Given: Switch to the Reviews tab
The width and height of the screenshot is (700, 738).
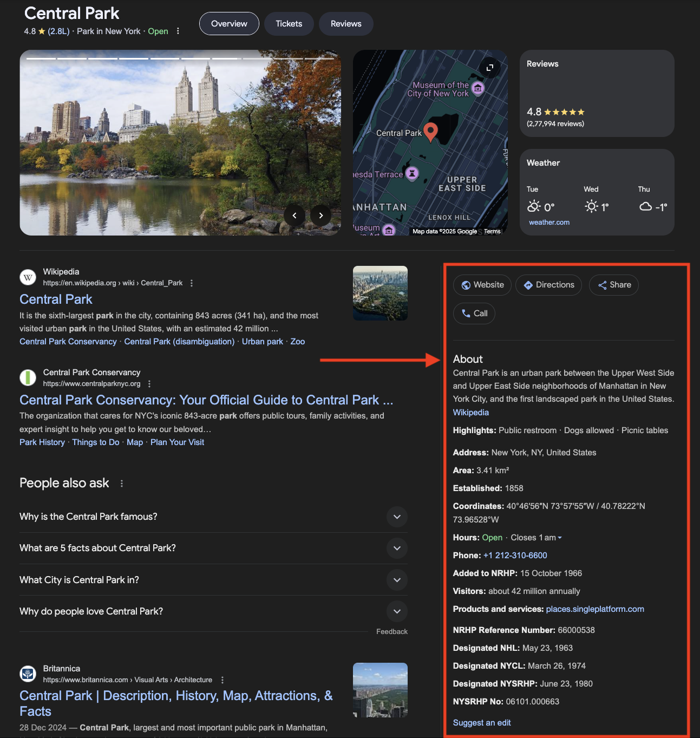Looking at the screenshot, I should (346, 24).
